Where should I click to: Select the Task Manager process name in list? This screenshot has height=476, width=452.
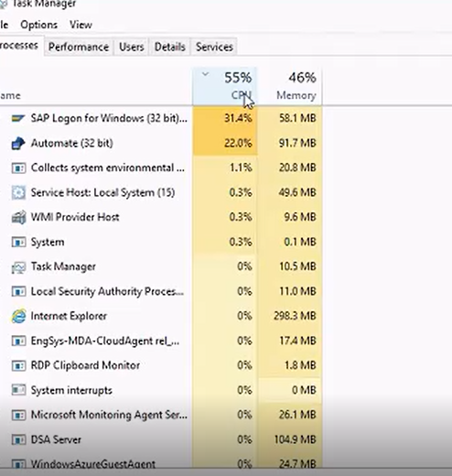click(x=63, y=266)
